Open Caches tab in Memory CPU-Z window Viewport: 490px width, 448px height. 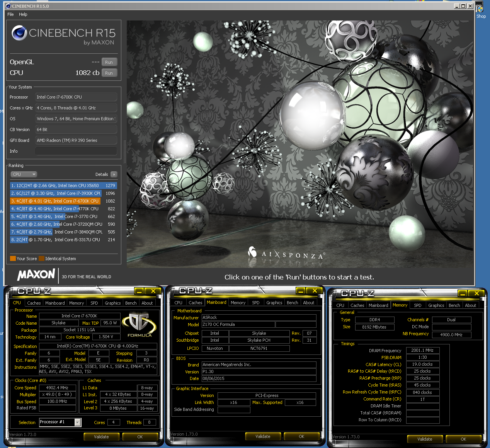357,305
